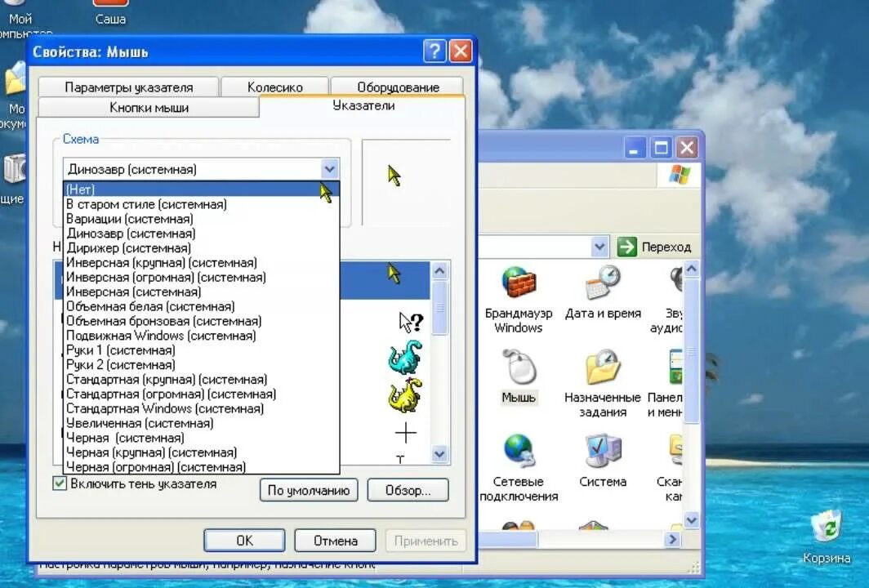Choose Объемная бронзовая (системная) scheme
Screen dimensions: 869x588
pos(201,321)
